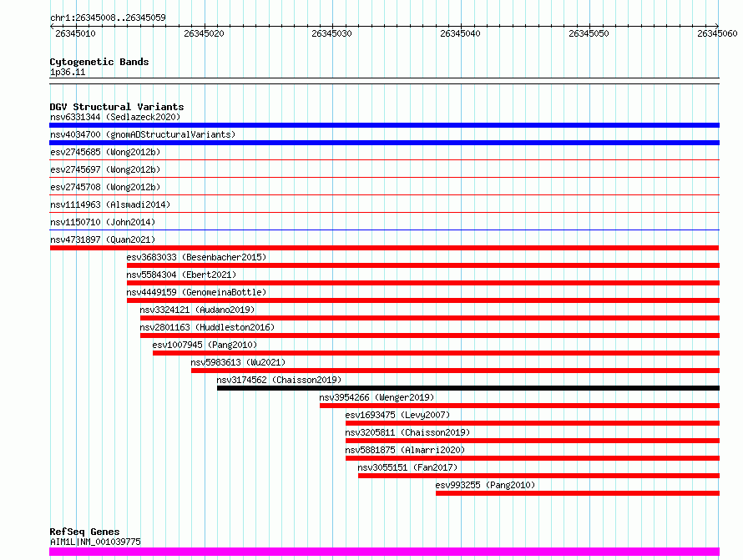
Task: Click red bar under nsv4449159 (GenomeinaBottle)
Action: coord(423,300)
